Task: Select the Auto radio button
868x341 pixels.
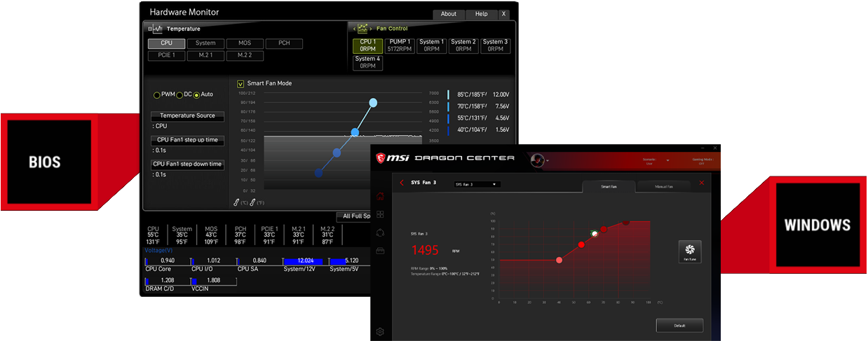Action: click(x=197, y=95)
